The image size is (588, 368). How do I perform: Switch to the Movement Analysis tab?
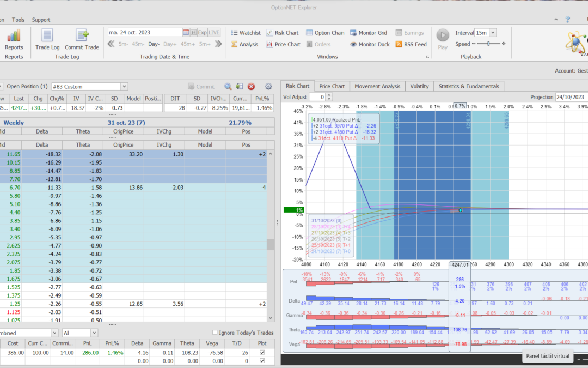click(377, 86)
